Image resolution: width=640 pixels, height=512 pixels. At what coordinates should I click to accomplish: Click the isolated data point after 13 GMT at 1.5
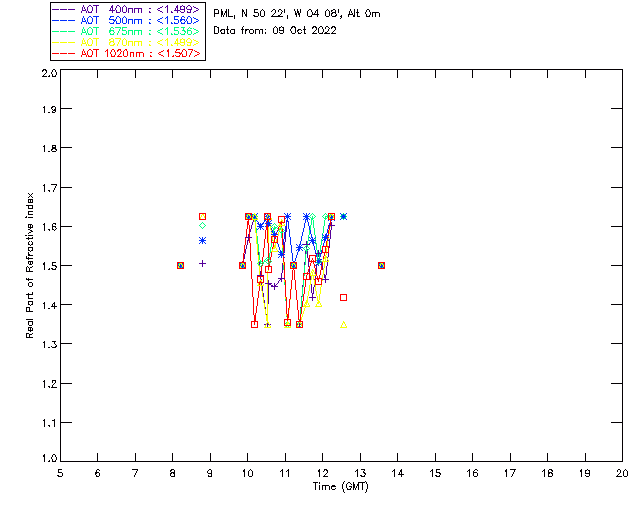pos(381,265)
